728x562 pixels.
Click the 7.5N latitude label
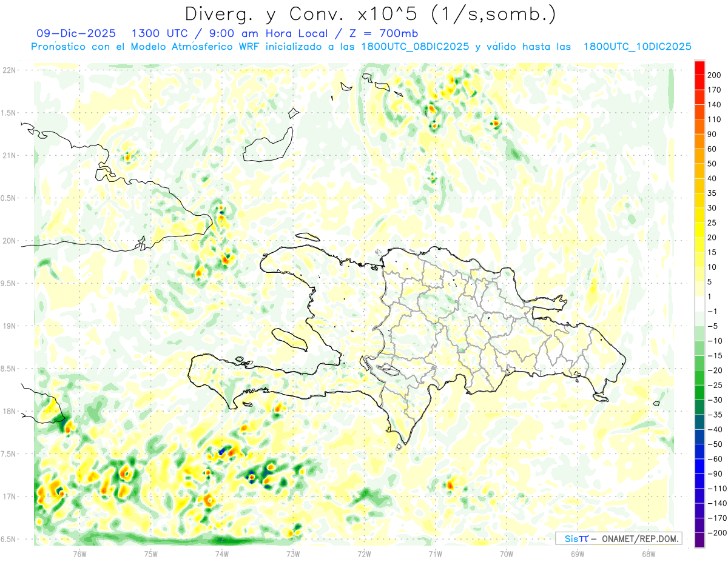click(9, 454)
